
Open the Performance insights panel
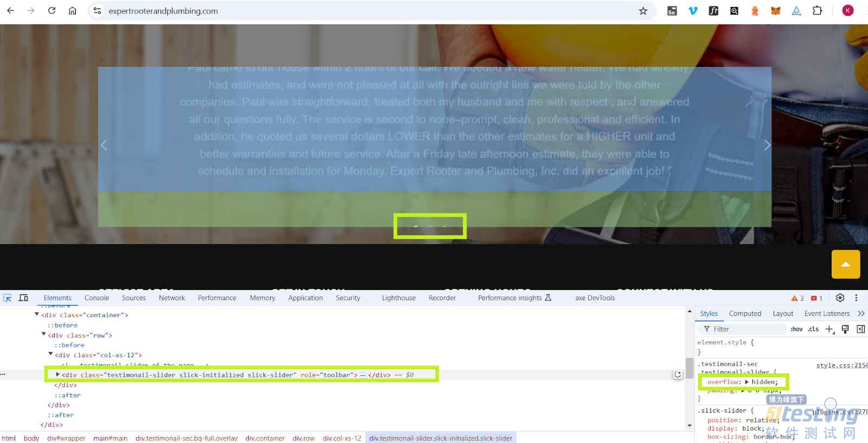[514, 298]
